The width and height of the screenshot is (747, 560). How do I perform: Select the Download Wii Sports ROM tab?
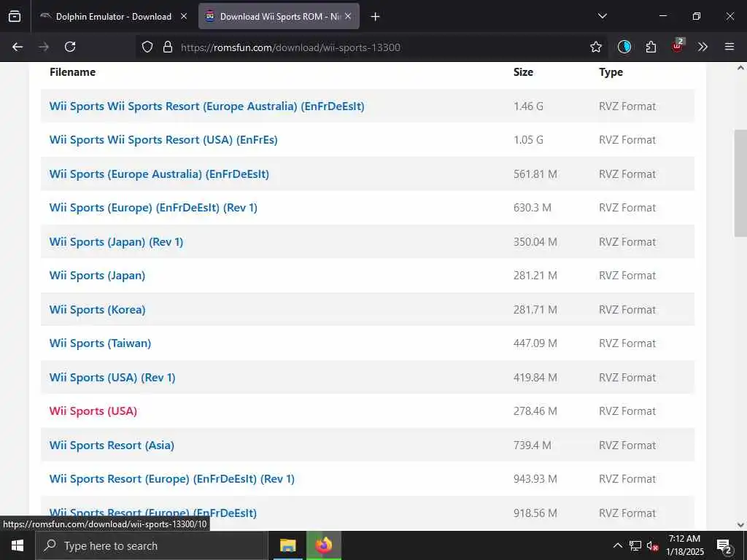click(x=279, y=16)
